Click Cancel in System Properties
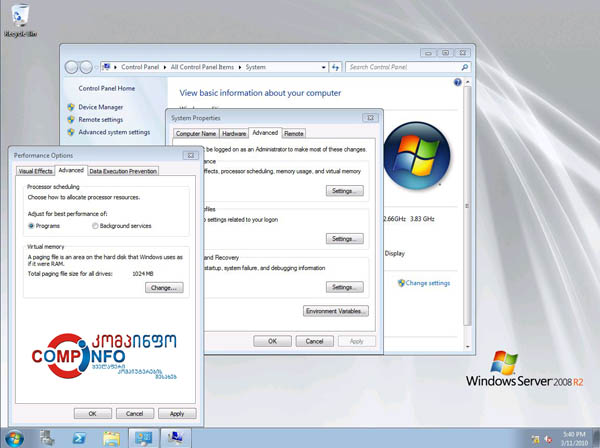This screenshot has height=448, width=600. (x=315, y=341)
